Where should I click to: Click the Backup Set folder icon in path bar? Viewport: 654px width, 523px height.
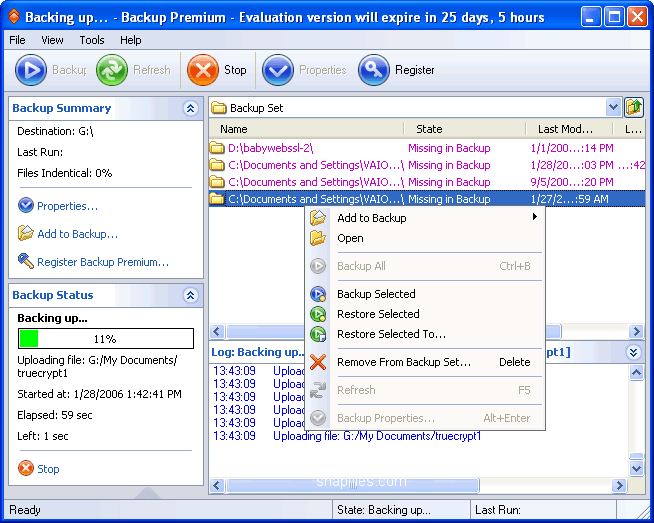219,108
